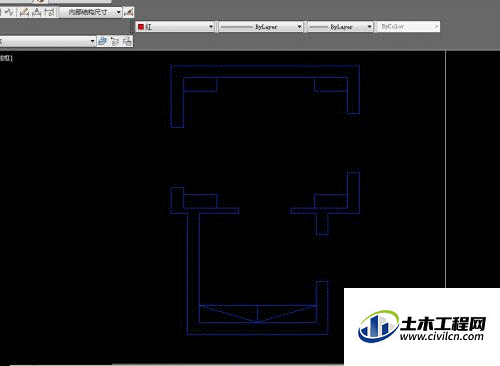The image size is (500, 366).
Task: Open the first ByLayer linetype dropdown
Action: click(x=261, y=27)
